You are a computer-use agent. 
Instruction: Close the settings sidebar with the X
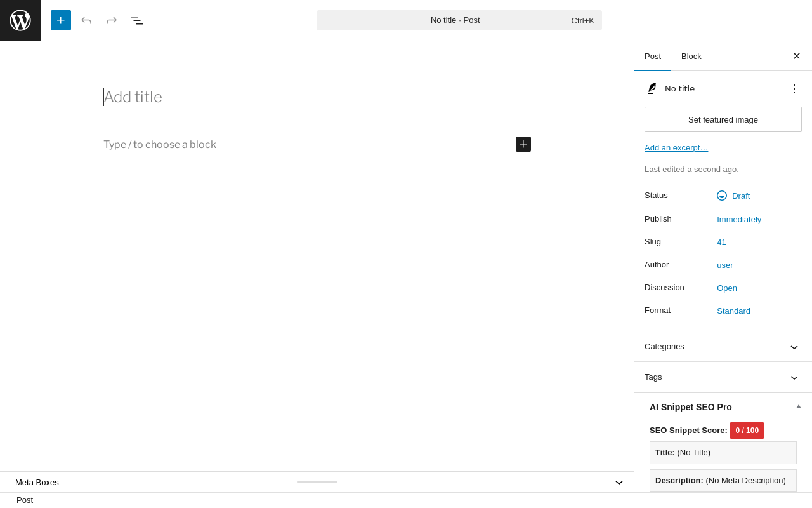point(797,56)
